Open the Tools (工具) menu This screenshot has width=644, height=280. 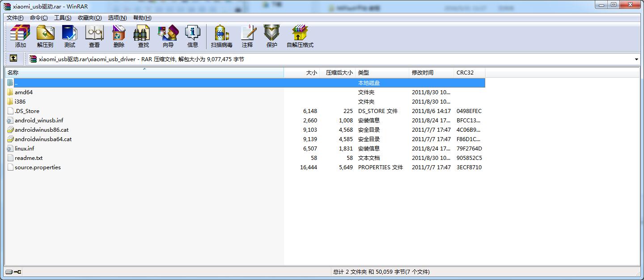click(63, 17)
